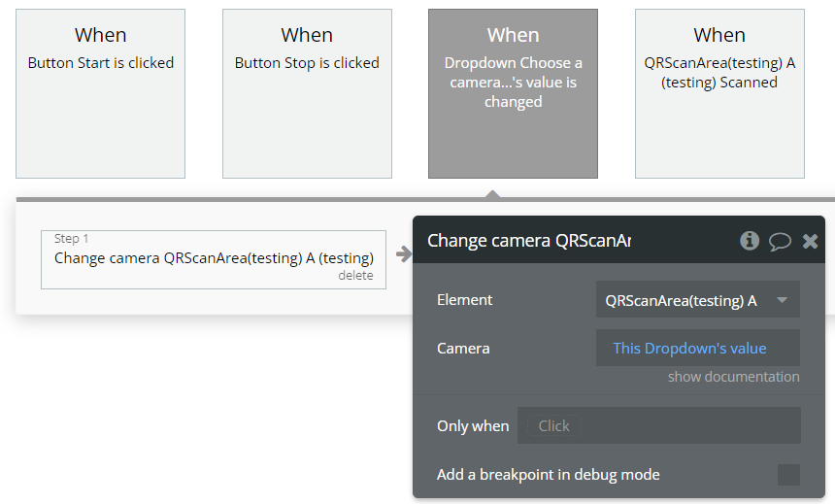This screenshot has width=835, height=504.
Task: Click arrow icon next to Step 1
Action: (402, 255)
